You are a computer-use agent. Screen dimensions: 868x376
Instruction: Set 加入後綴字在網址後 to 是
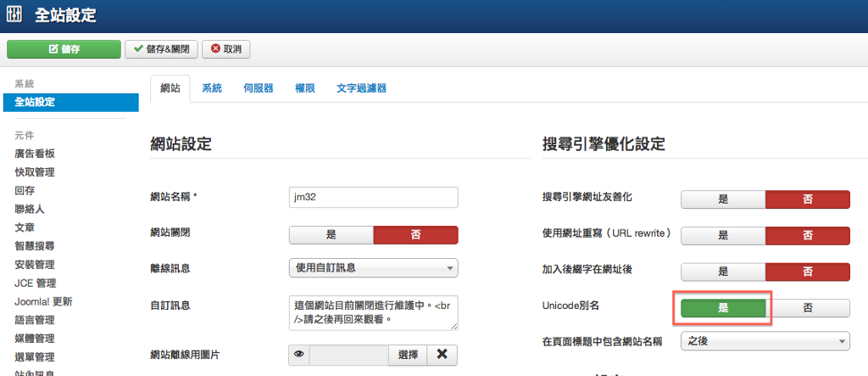723,272
